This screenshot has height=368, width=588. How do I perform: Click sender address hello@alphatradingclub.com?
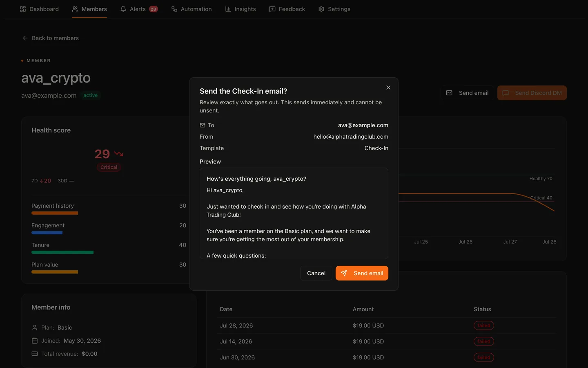(x=351, y=137)
